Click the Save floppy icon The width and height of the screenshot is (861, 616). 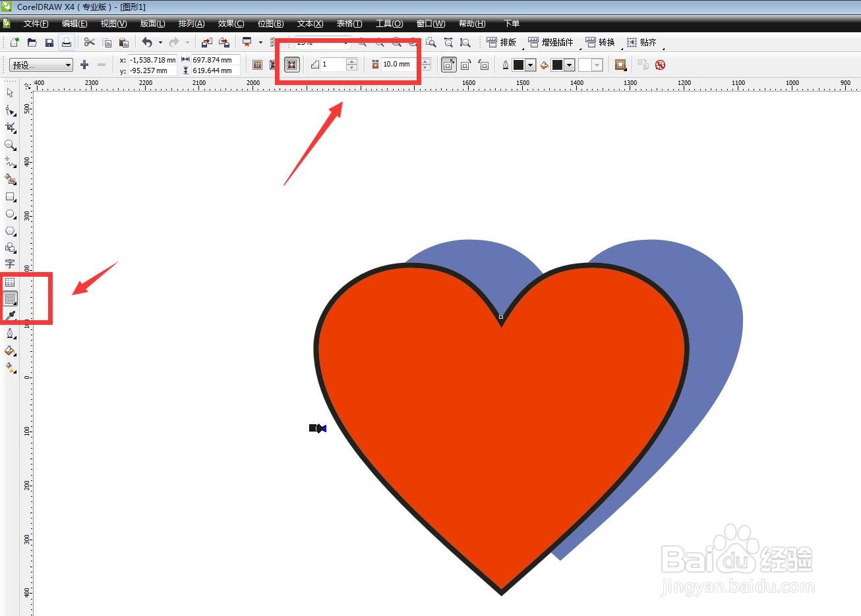click(x=49, y=42)
